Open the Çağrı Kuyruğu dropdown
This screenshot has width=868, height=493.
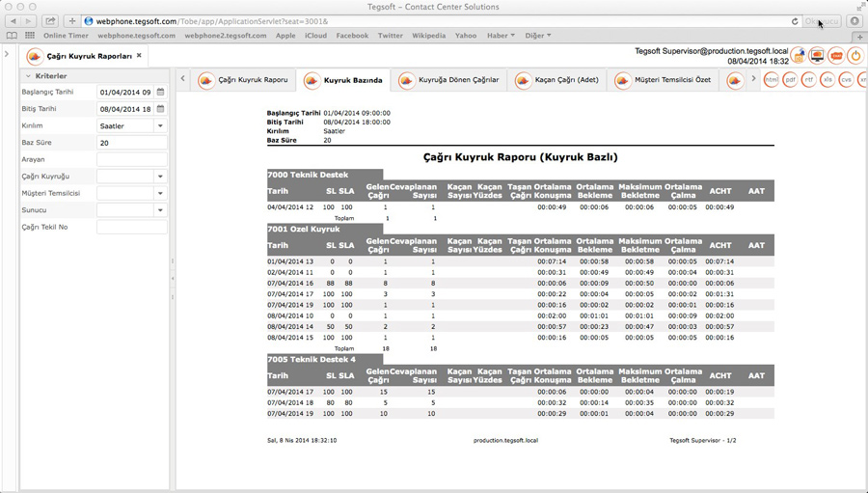(160, 177)
